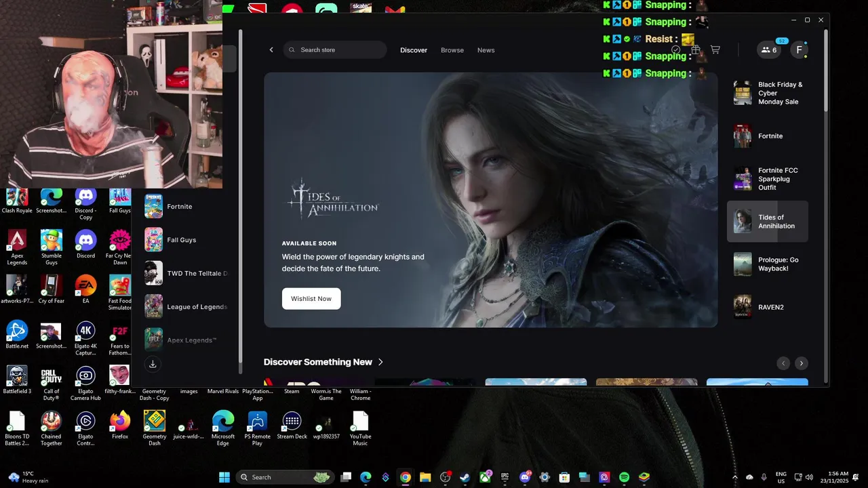Viewport: 868px width, 488px height.
Task: Open the shopping cart in Epic store
Action: pos(715,49)
